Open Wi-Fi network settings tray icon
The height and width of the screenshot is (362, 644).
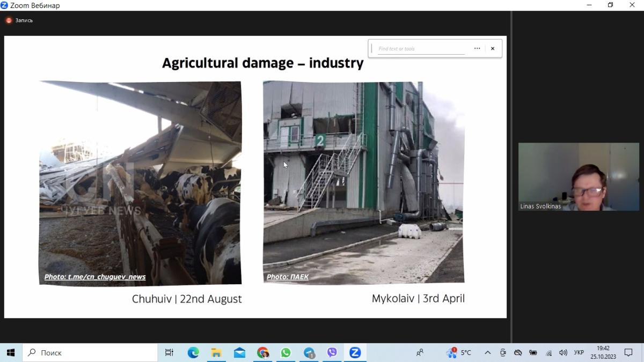tap(548, 352)
